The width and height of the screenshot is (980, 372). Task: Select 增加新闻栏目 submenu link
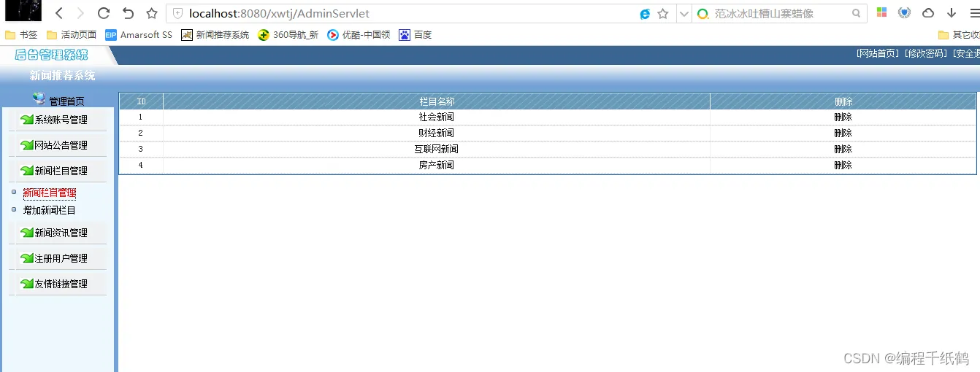(x=50, y=210)
